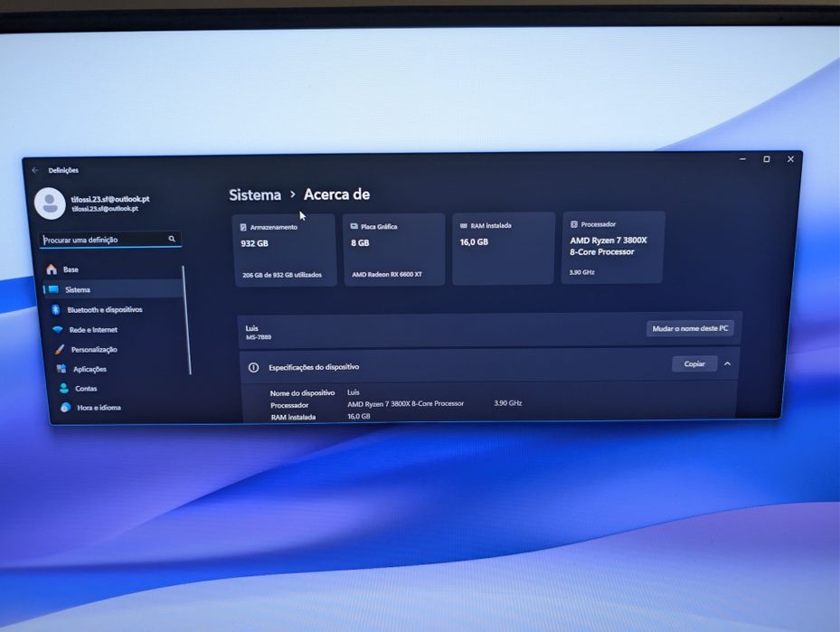840x632 pixels.
Task: Click the info icon beside Especificações
Action: 253,367
